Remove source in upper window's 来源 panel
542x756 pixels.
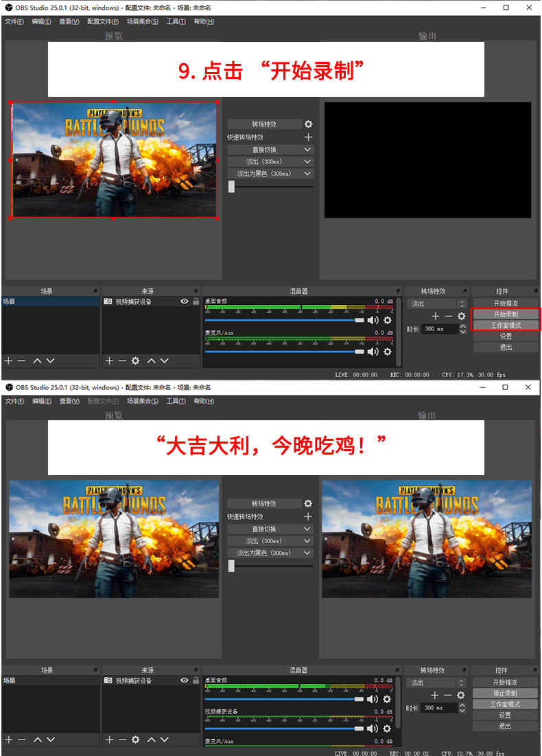pyautogui.click(x=122, y=360)
